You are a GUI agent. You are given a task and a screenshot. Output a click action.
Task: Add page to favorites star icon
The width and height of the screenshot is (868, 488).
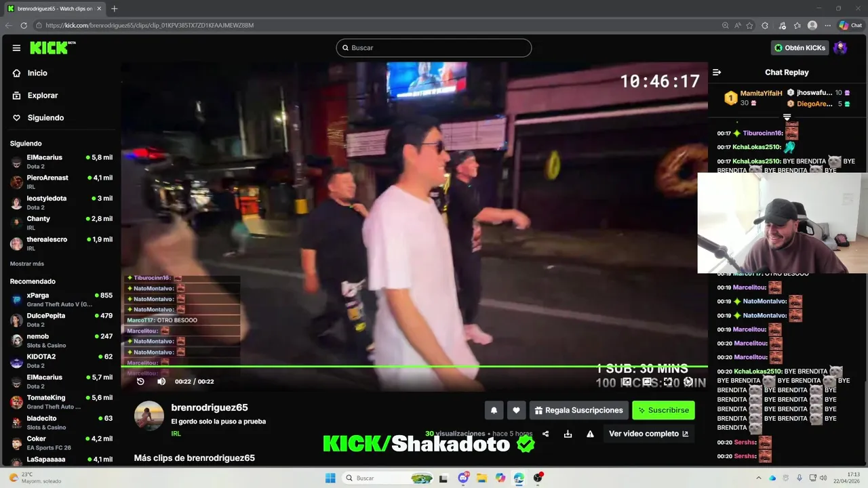(750, 25)
